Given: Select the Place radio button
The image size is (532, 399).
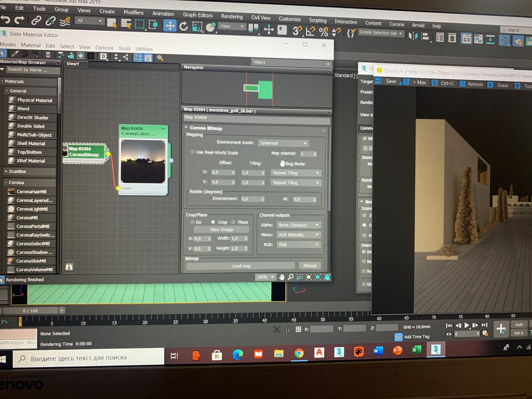Looking at the screenshot, I should pyautogui.click(x=233, y=222).
